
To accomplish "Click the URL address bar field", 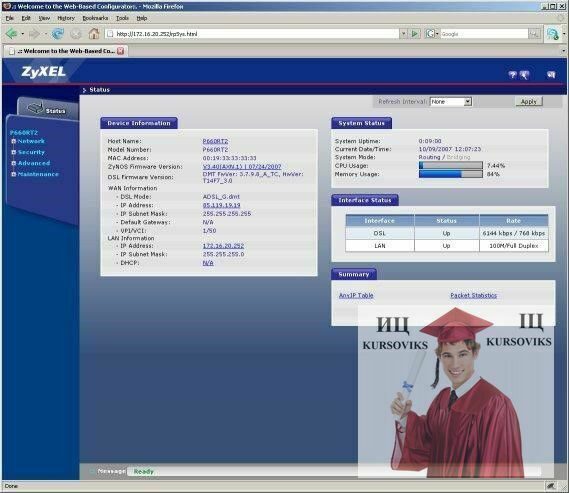I will click(x=252, y=34).
